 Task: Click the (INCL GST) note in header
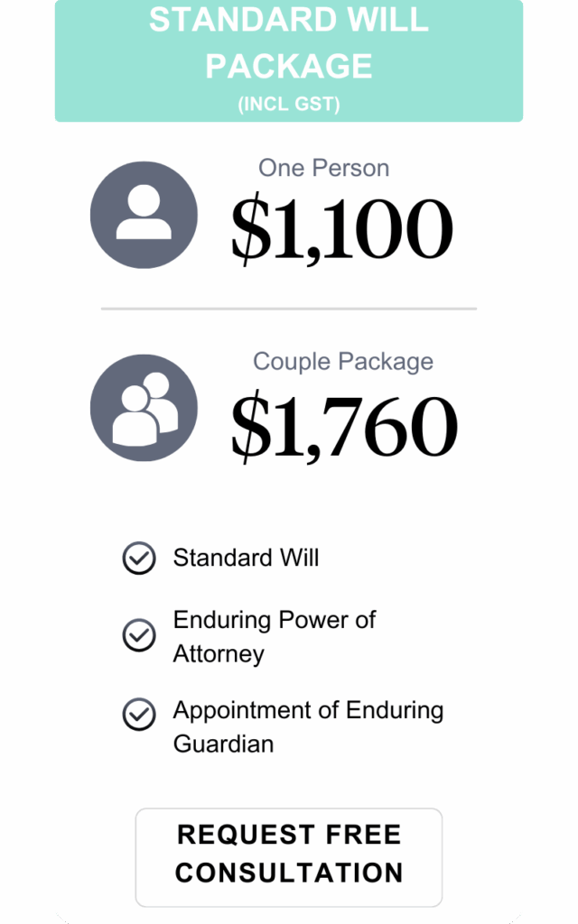tap(289, 105)
